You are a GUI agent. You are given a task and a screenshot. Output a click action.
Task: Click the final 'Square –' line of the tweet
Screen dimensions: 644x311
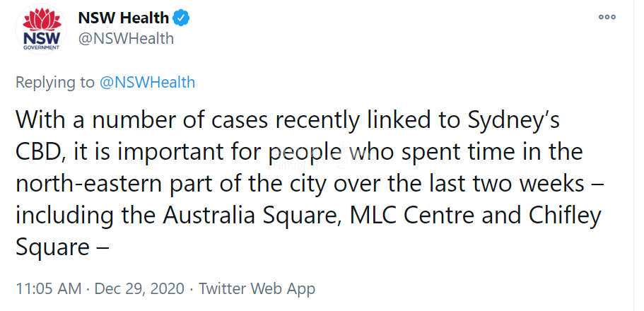pyautogui.click(x=62, y=247)
